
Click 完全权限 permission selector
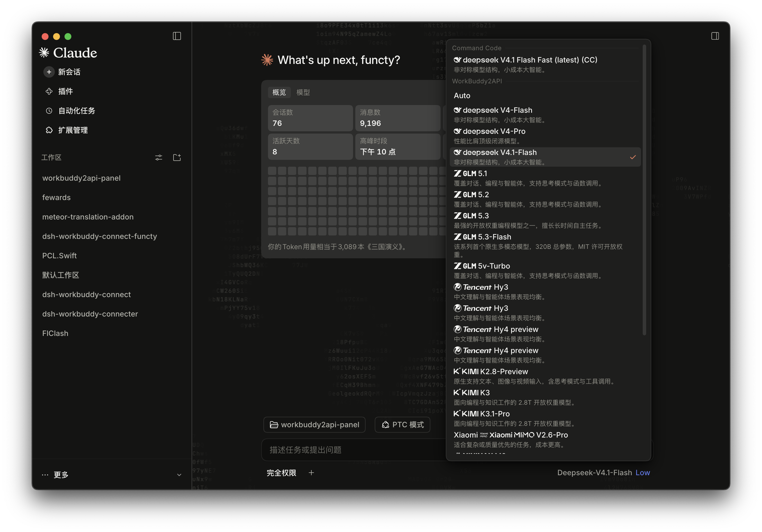pyautogui.click(x=281, y=473)
